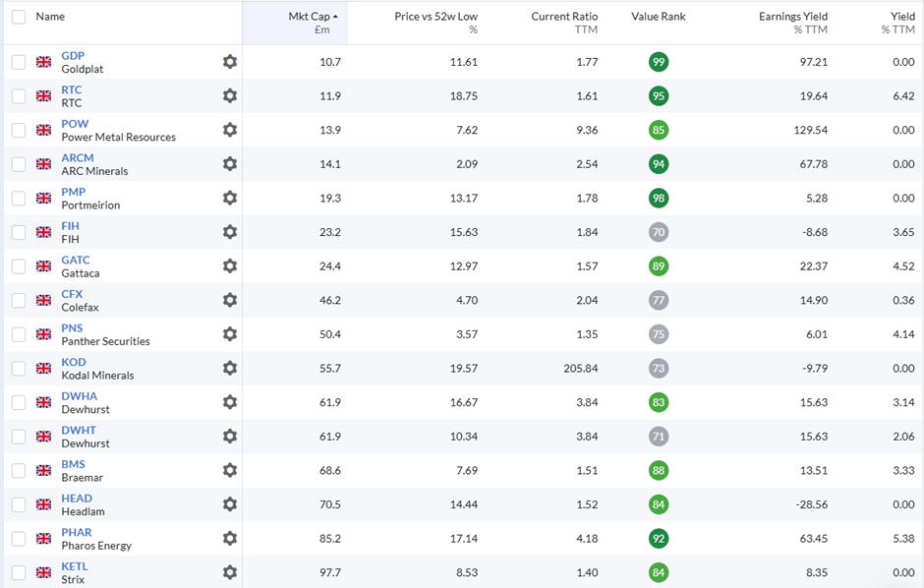Open the KETL ticker link
Image resolution: width=924 pixels, height=588 pixels.
click(x=75, y=566)
